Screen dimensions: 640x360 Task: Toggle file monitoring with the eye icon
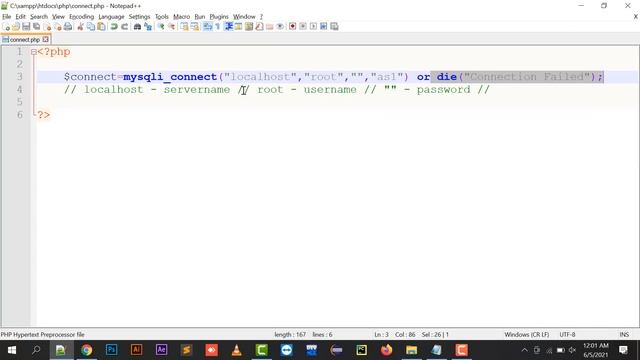[x=280, y=27]
